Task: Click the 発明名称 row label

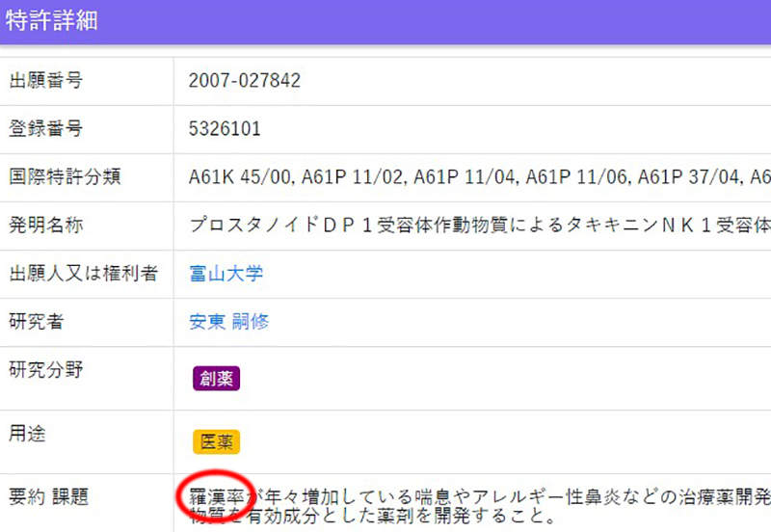Action: (x=45, y=226)
